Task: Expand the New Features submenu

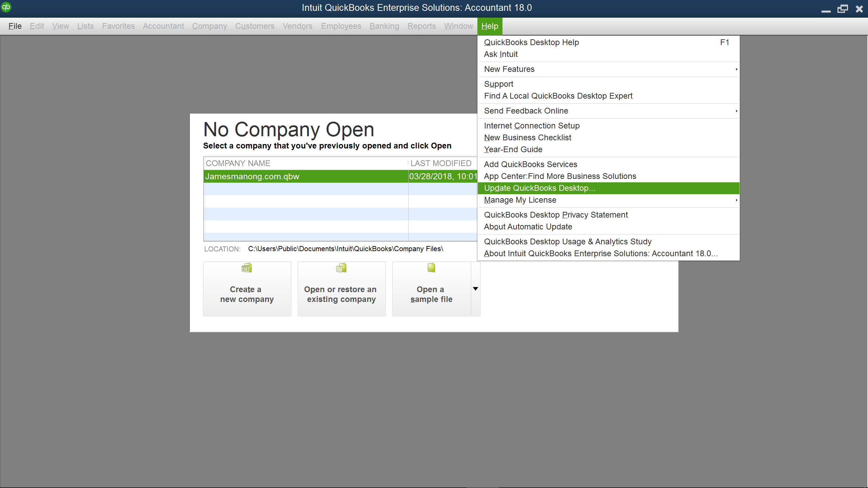Action: tap(736, 69)
